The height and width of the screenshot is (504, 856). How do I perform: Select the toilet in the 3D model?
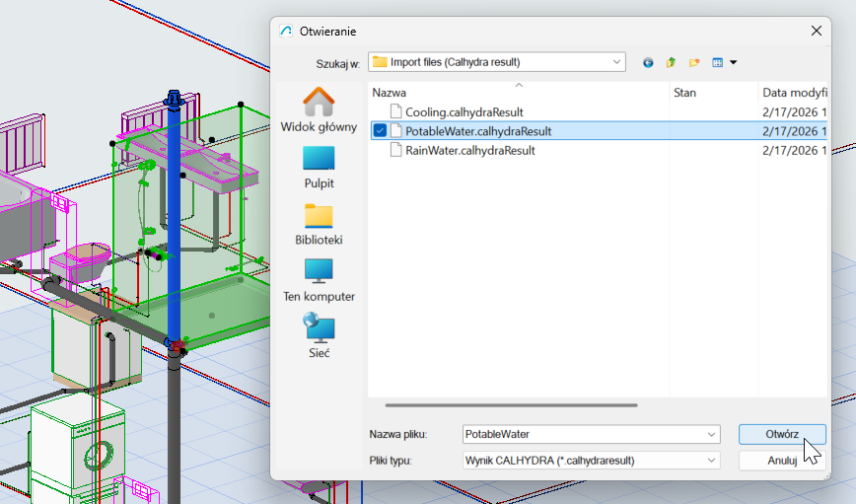[x=82, y=261]
